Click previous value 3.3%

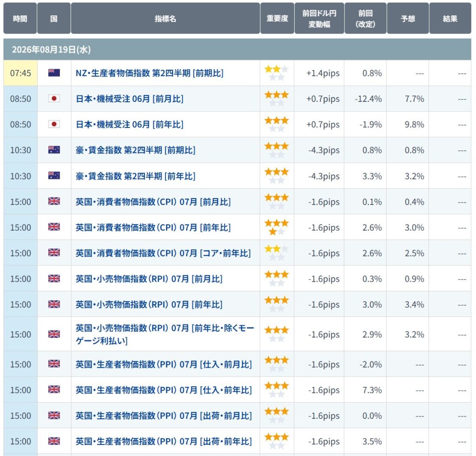point(372,176)
